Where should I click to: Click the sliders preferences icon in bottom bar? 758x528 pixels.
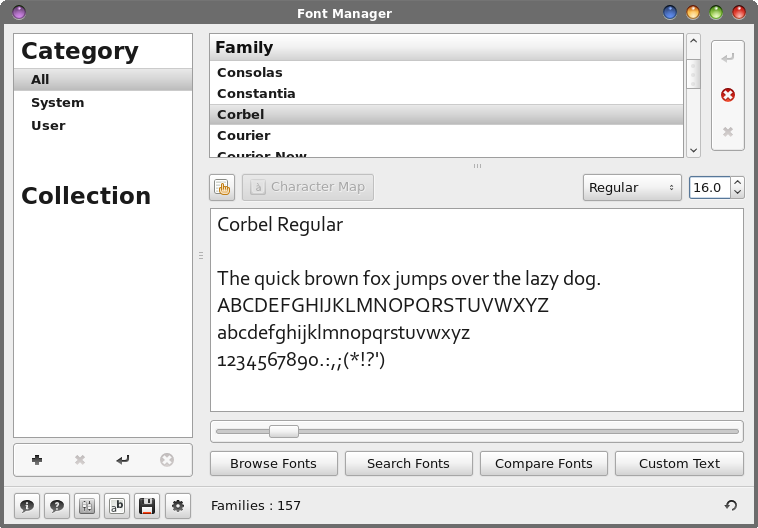(x=87, y=506)
